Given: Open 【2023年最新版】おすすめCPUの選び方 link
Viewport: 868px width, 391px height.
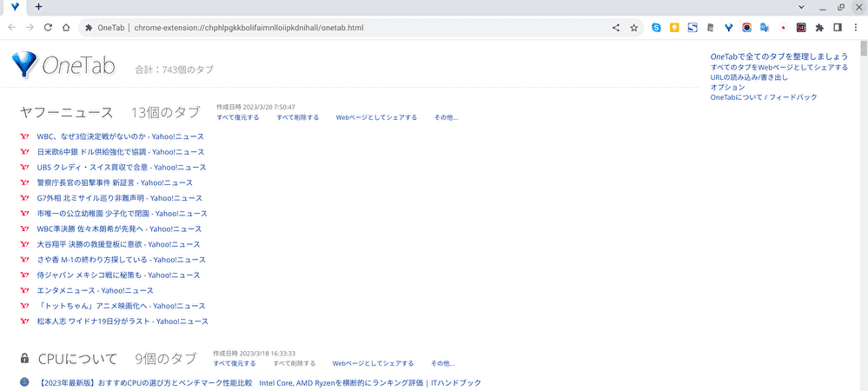Looking at the screenshot, I should 260,382.
